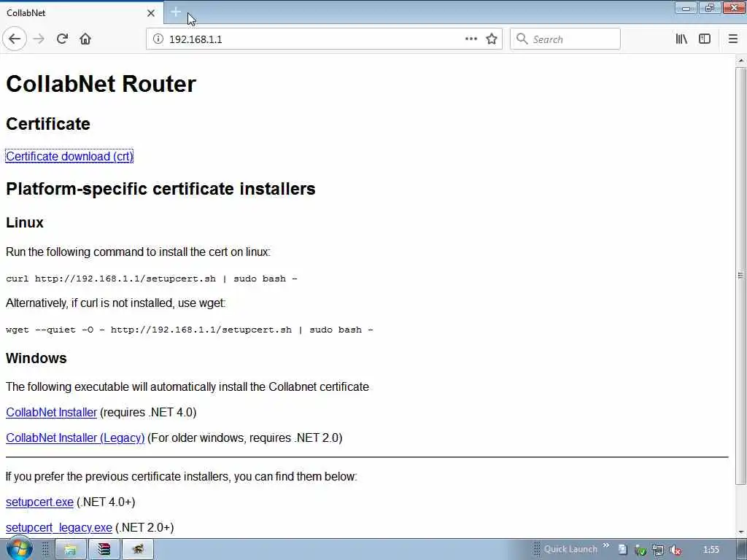
Task: Click the CollabNet Router heading
Action: coord(101,84)
